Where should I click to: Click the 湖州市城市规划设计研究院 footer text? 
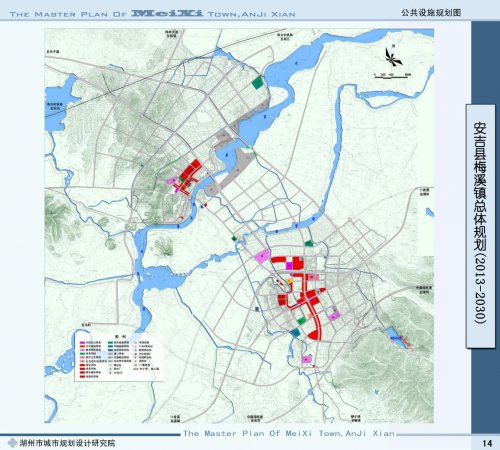click(x=67, y=443)
